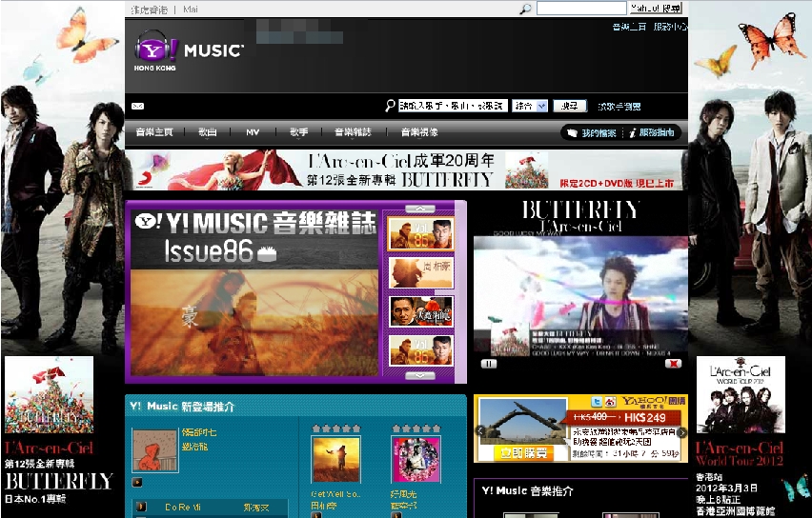Screen dimensions: 812x518
Task: Open the 音樂雜誌 navigation tab
Action: tap(353, 132)
